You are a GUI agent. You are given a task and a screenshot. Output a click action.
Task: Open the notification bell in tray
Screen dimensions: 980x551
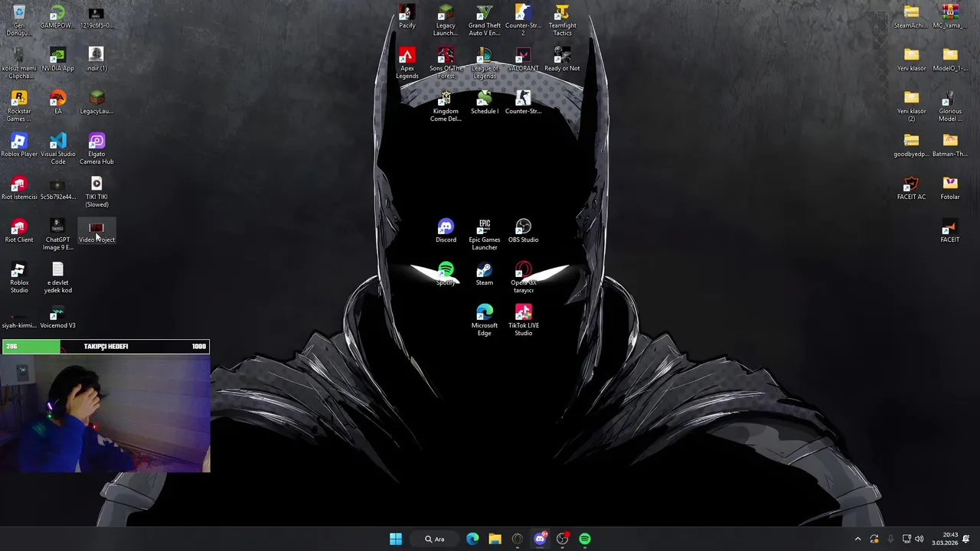[966, 539]
